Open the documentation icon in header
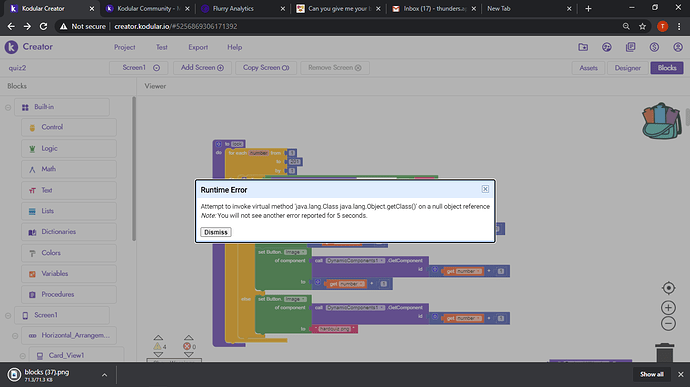The image size is (690, 387). (631, 47)
